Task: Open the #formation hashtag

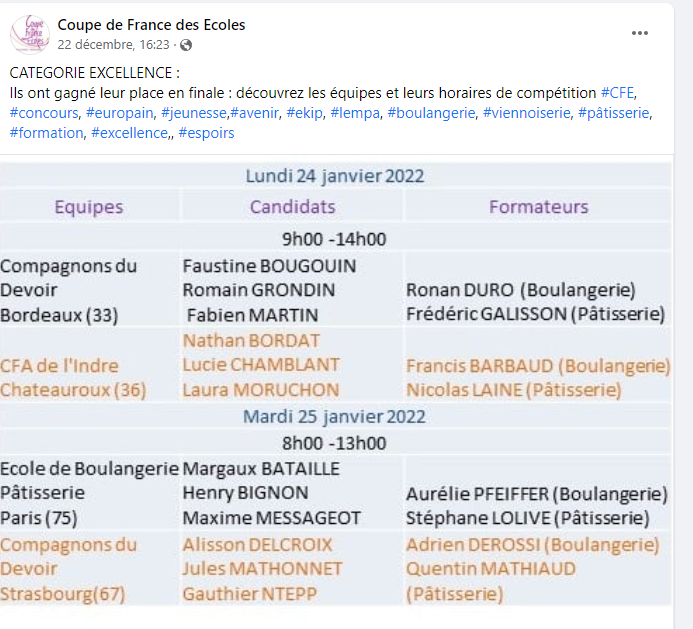Action: click(46, 133)
